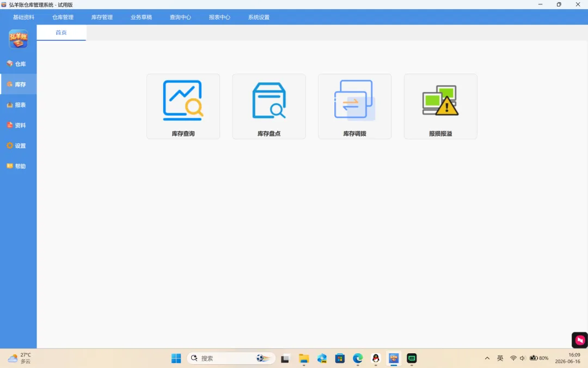
Task: Launch Microsoft Edge from the taskbar
Action: tap(358, 358)
